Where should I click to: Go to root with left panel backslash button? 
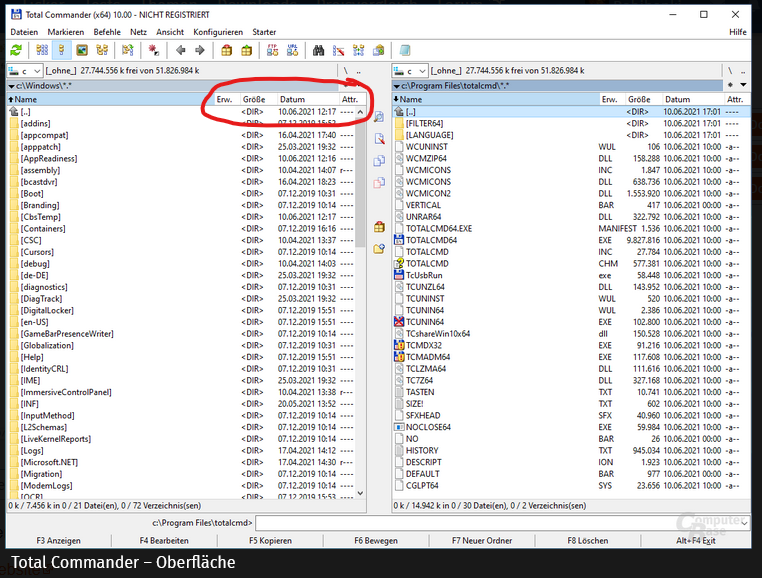click(345, 71)
